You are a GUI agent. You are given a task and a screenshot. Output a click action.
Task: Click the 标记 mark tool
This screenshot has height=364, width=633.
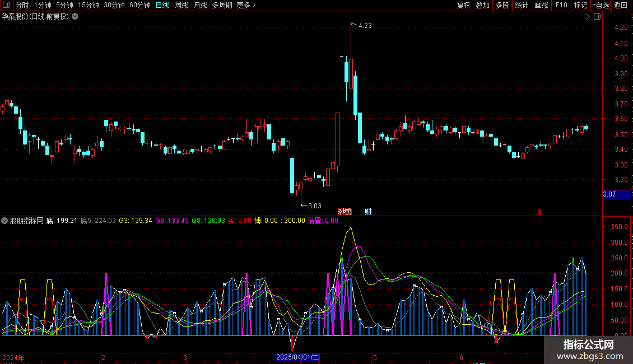coord(580,5)
